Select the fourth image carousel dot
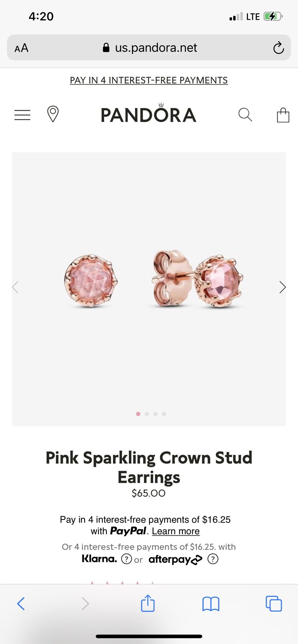This screenshot has width=298, height=644. [164, 414]
